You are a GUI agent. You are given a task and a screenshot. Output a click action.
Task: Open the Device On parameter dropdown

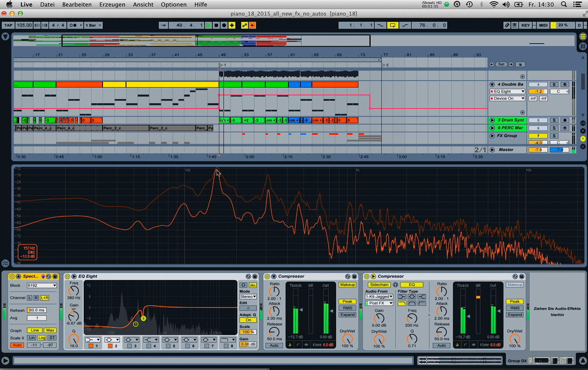tap(507, 98)
